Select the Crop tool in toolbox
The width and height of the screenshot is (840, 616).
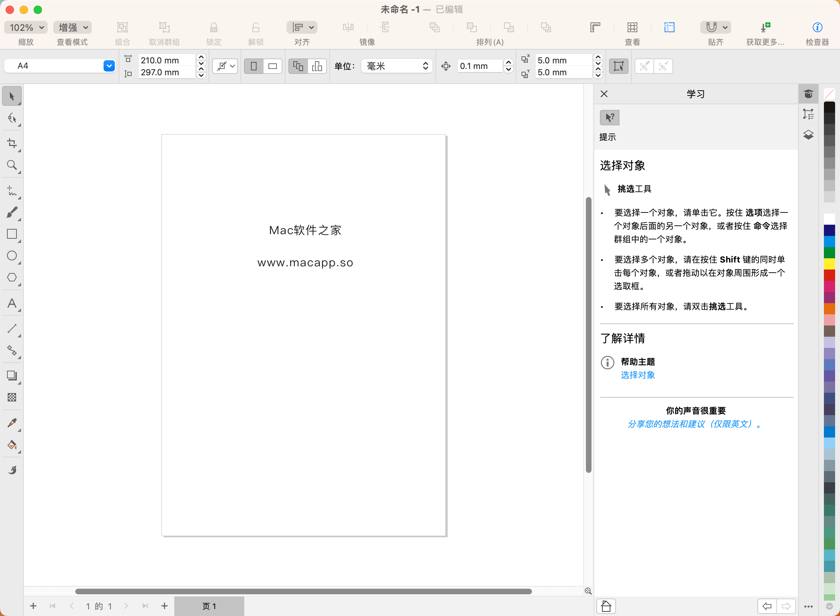pyautogui.click(x=12, y=143)
